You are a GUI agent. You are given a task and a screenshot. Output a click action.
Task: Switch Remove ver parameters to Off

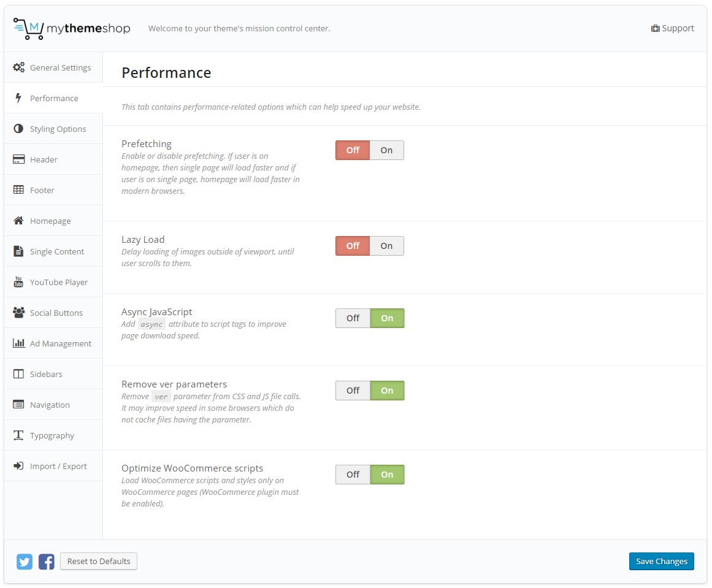pyautogui.click(x=353, y=391)
